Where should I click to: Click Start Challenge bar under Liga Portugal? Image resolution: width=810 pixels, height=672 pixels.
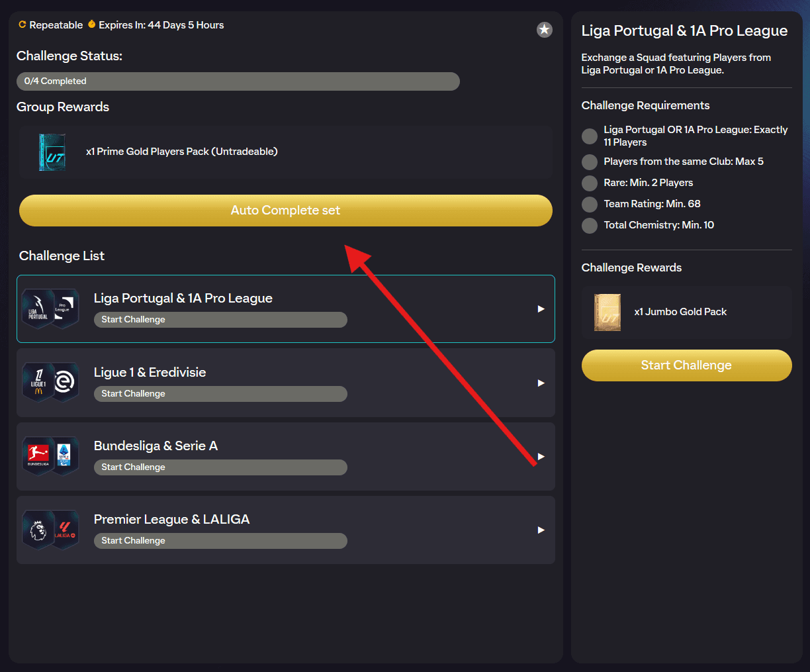click(x=220, y=320)
